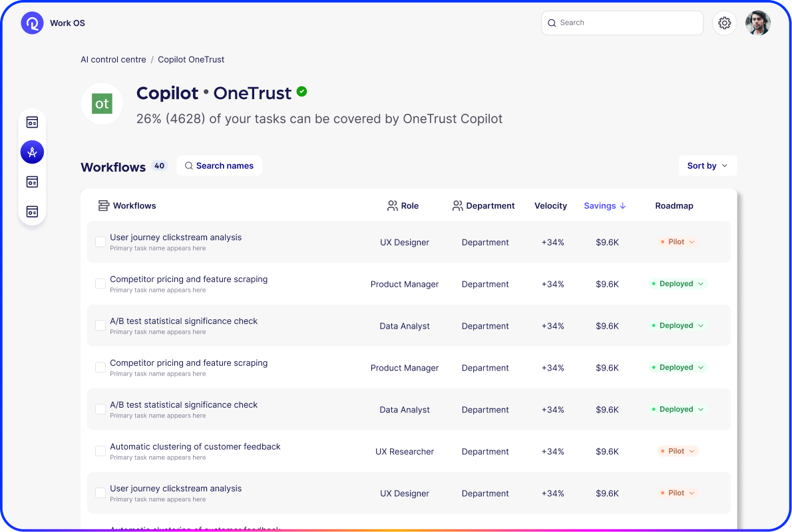Click the Workflows stack icon in table header
Image resolution: width=792 pixels, height=532 pixels.
[x=103, y=205]
